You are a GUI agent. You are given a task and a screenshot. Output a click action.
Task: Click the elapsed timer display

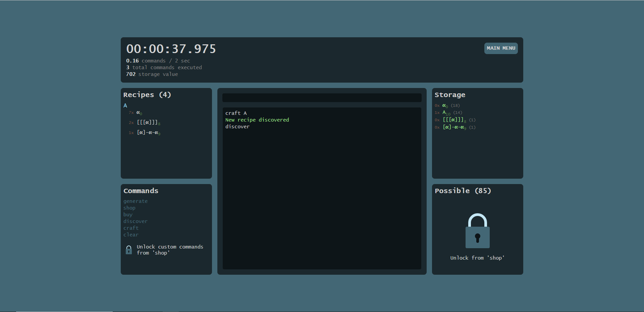171,49
